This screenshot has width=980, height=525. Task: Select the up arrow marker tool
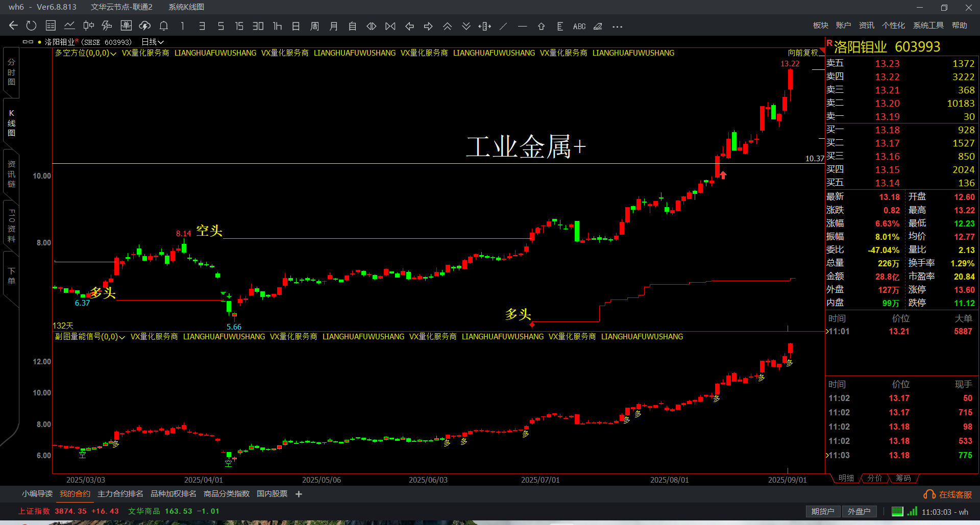(x=541, y=26)
